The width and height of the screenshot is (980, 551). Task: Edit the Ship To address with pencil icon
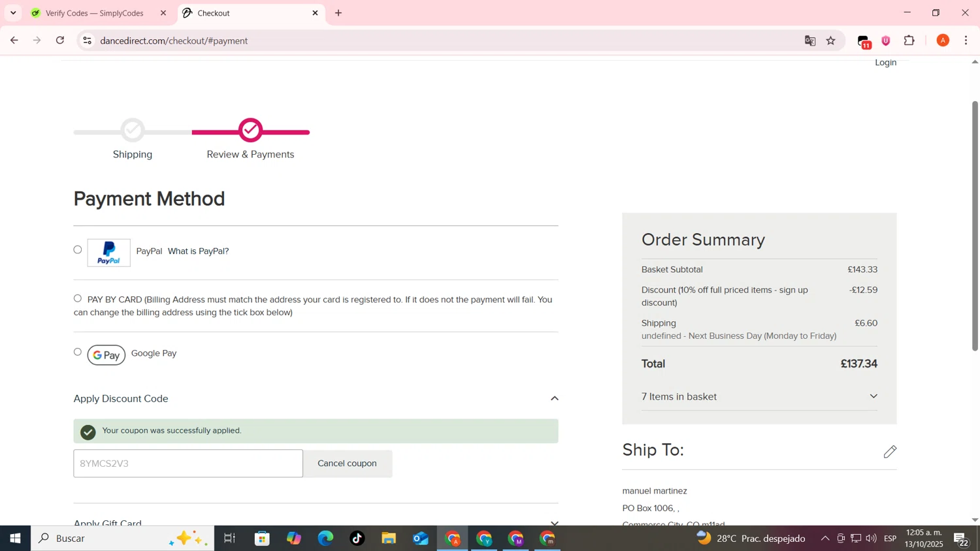pyautogui.click(x=890, y=452)
